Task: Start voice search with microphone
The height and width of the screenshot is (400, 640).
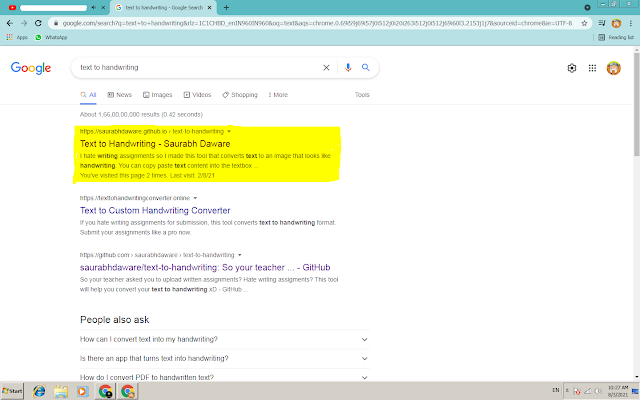Action: (348, 68)
